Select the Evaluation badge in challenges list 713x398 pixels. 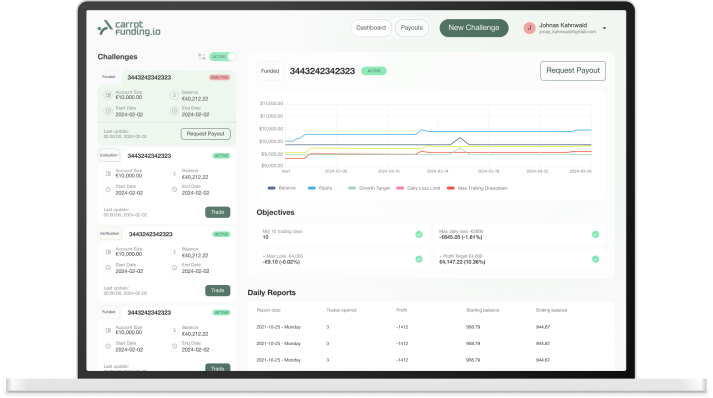coord(109,155)
